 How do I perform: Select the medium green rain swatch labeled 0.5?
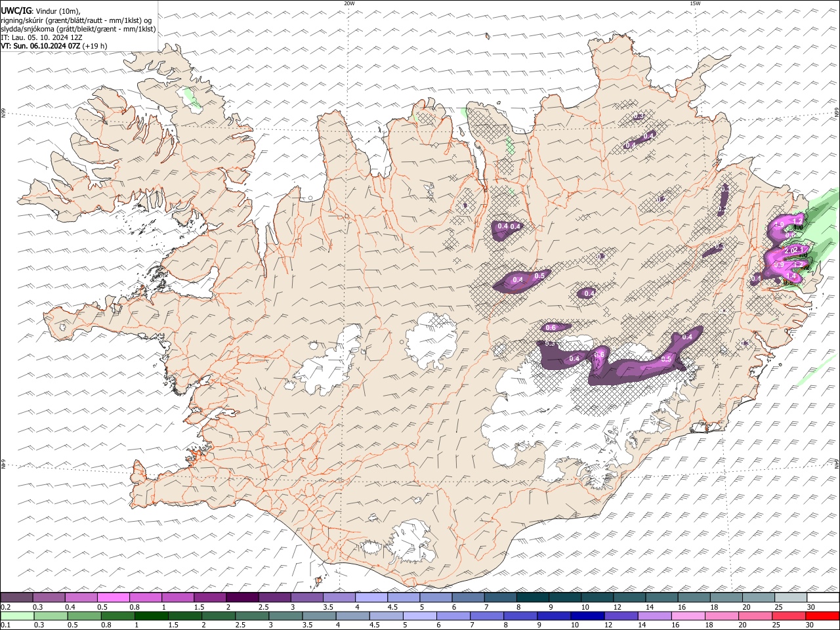[84, 616]
